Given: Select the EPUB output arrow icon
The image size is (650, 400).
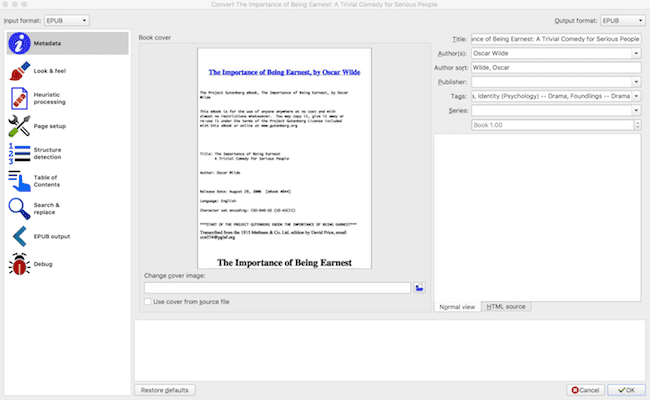Looking at the screenshot, I should [19, 236].
